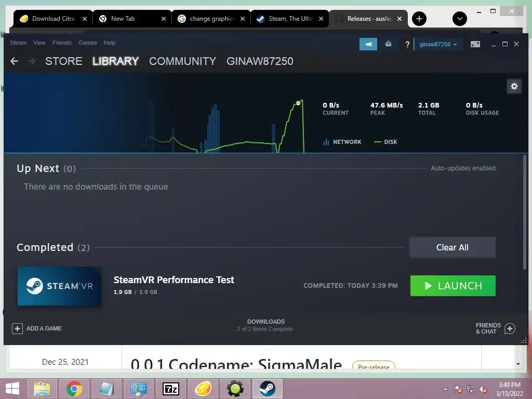
Task: Open new browser tab plus button
Action: point(419,19)
